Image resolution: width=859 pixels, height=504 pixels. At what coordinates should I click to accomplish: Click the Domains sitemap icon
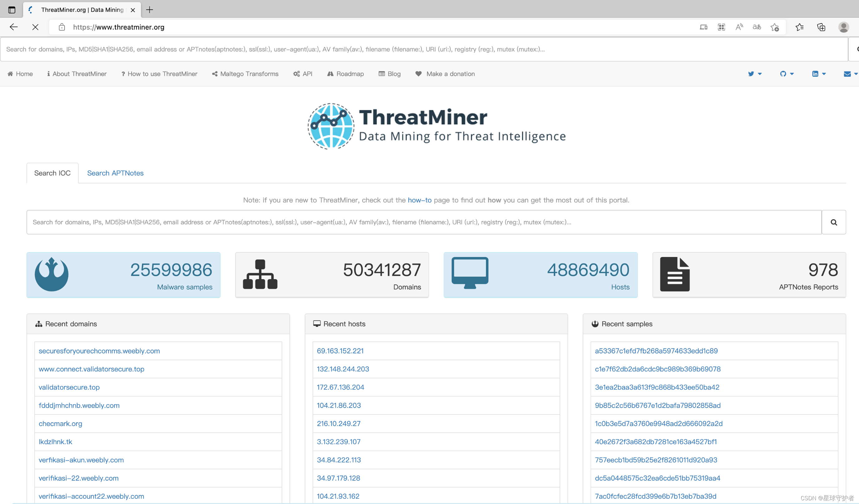(x=260, y=274)
